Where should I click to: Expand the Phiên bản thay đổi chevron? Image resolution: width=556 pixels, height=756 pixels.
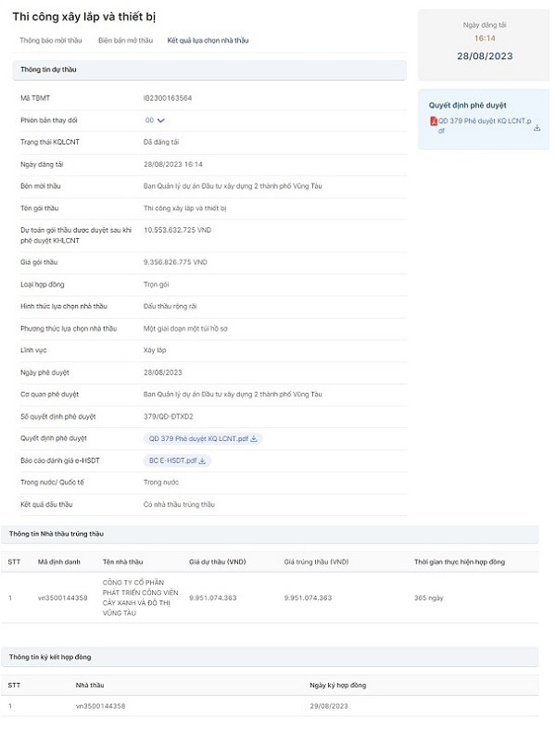[x=161, y=120]
